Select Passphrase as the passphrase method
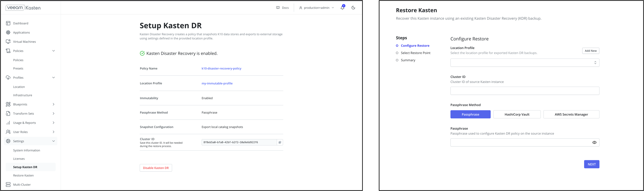644x191 pixels. point(470,114)
